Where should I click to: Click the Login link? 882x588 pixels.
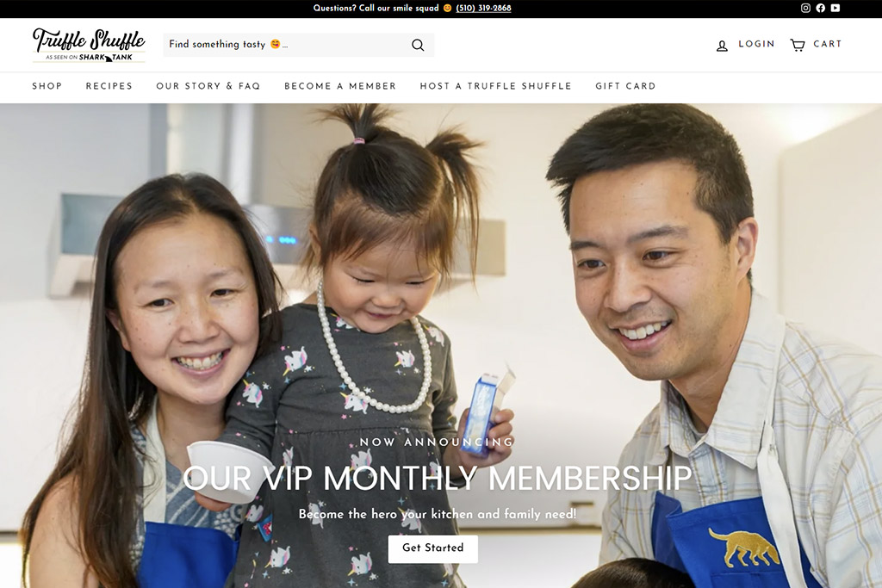(756, 44)
